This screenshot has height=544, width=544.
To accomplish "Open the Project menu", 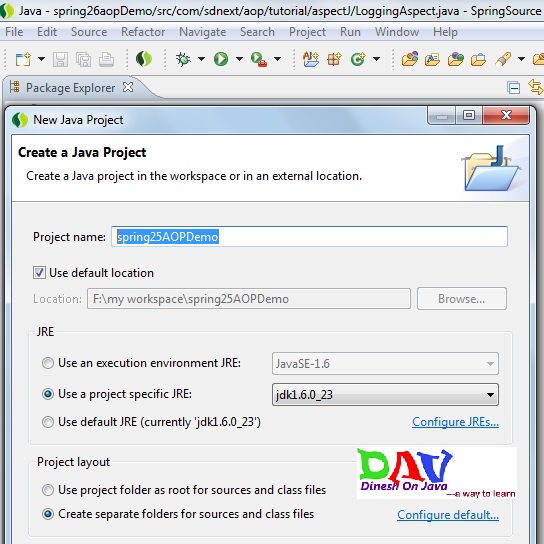I will coord(307,32).
